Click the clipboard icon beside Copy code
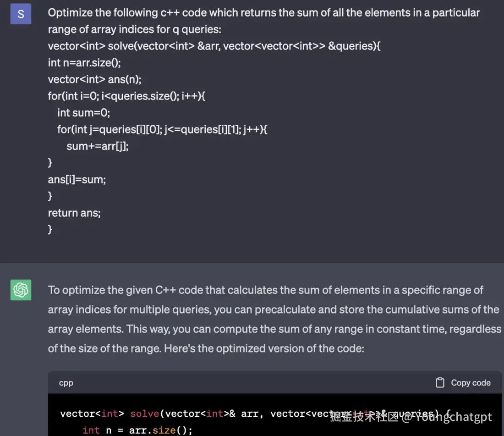The height and width of the screenshot is (436, 504). click(x=440, y=383)
